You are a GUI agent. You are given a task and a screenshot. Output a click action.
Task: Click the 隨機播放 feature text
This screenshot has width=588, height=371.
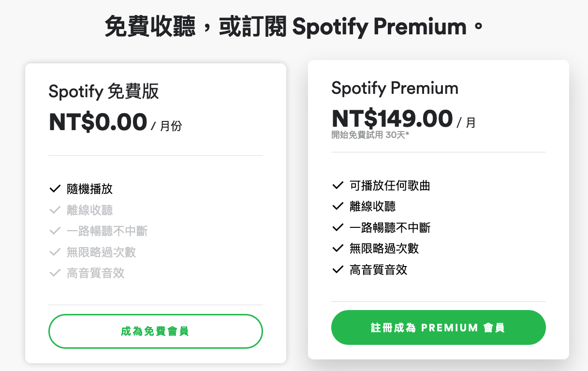pos(89,189)
